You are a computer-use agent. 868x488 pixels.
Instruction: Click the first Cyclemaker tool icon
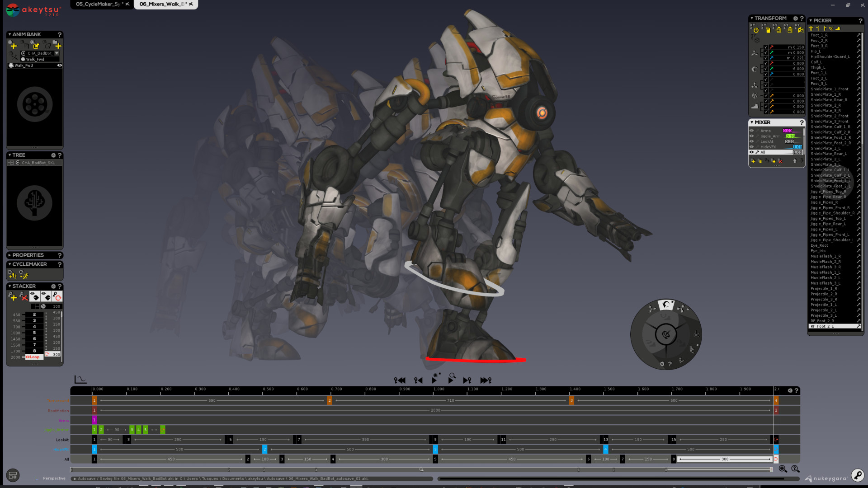(12, 275)
